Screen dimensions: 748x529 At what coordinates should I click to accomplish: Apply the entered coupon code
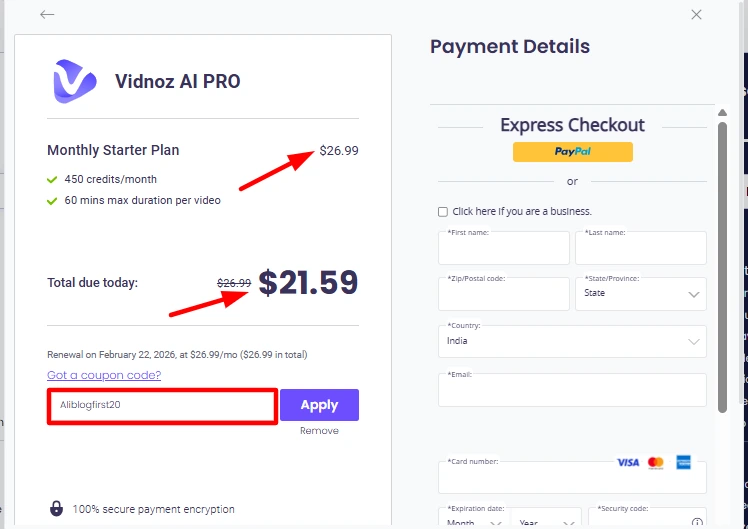coord(319,405)
